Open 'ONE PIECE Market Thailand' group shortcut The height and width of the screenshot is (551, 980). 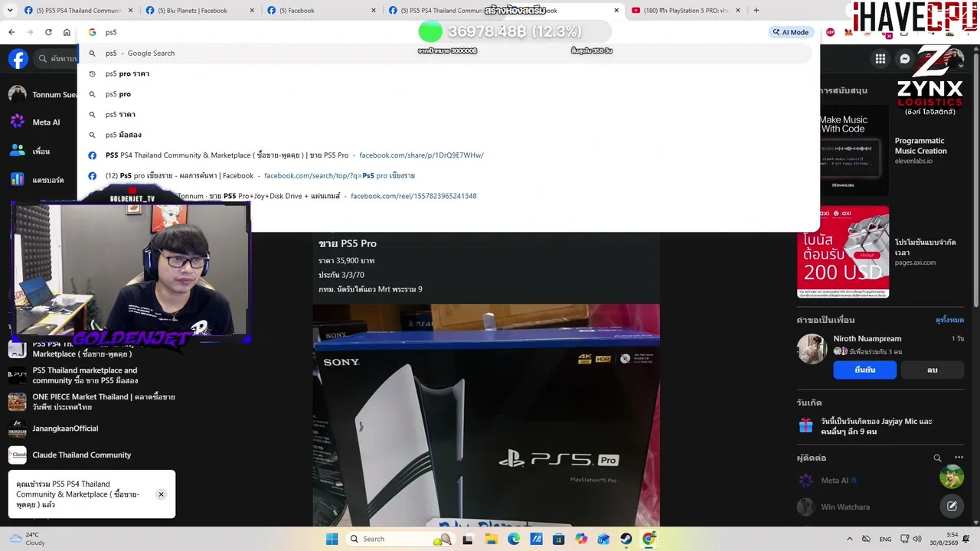click(x=92, y=402)
